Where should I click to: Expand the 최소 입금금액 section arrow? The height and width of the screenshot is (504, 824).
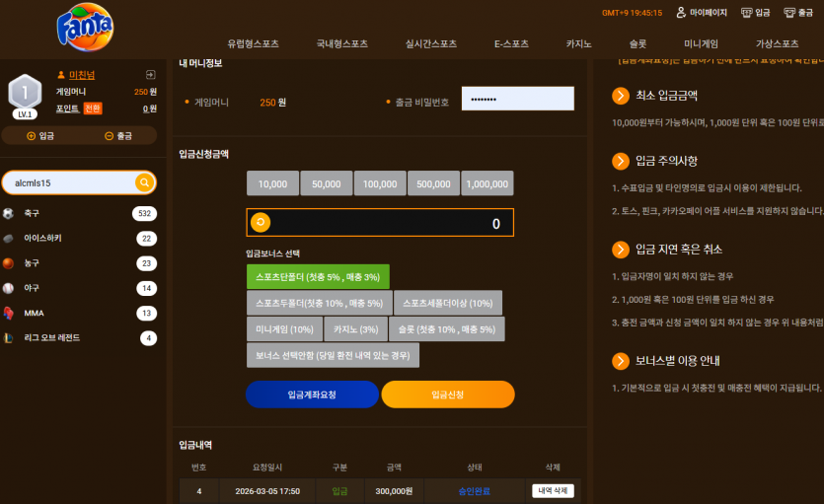point(621,96)
